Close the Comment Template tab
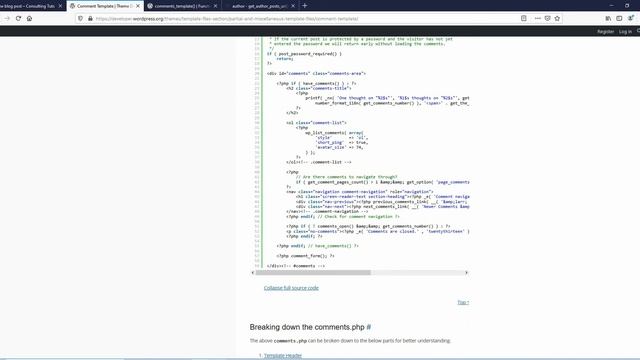 pyautogui.click(x=138, y=6)
